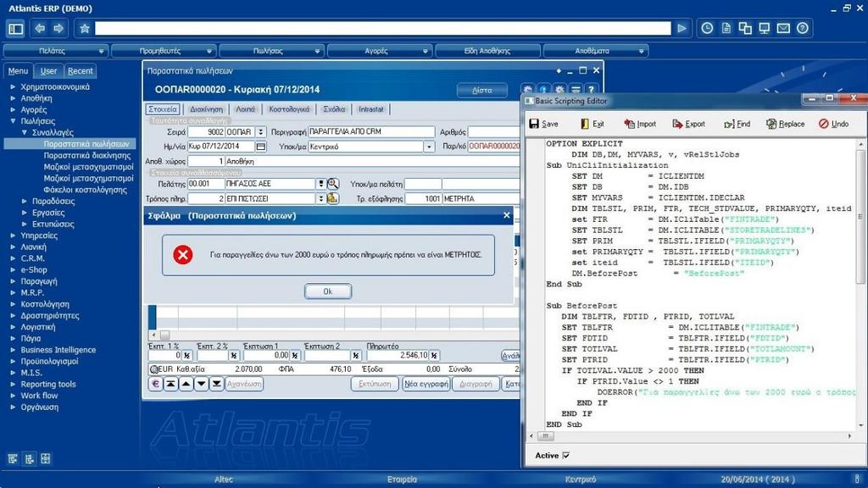Click the document page icon in top toolbar

726,28
